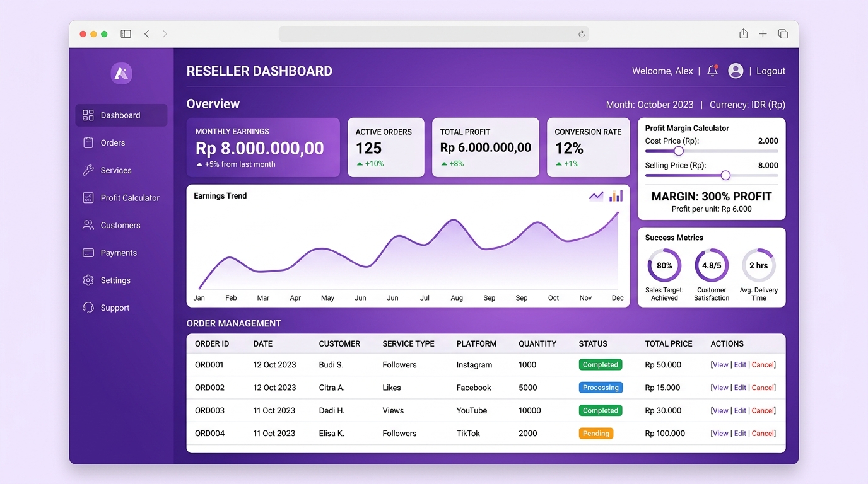Click the Total Profit card
This screenshot has width=868, height=484.
point(486,147)
